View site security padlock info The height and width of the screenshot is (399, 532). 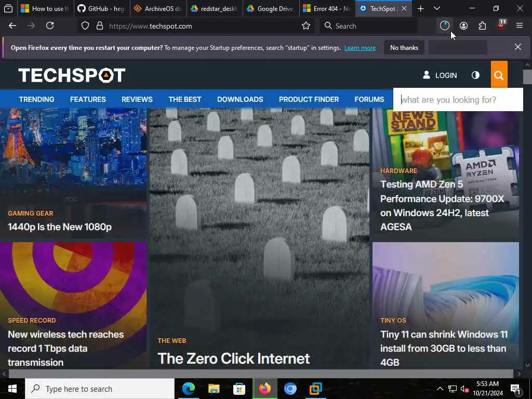[99, 26]
